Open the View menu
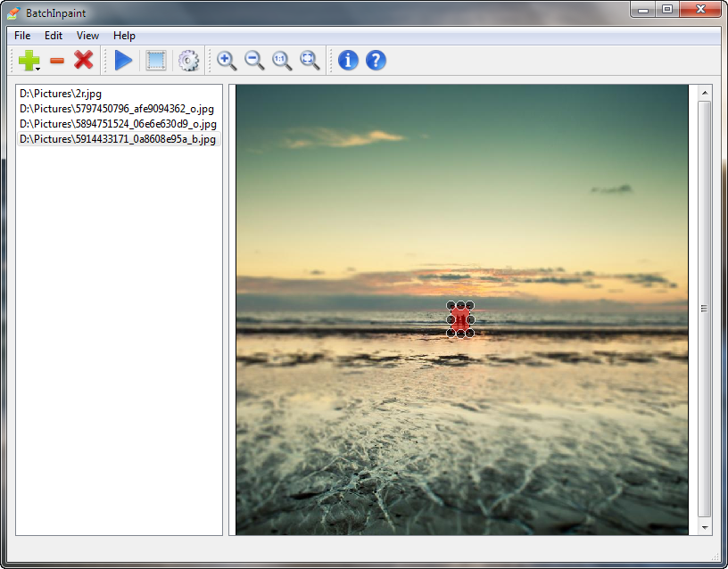 click(87, 36)
